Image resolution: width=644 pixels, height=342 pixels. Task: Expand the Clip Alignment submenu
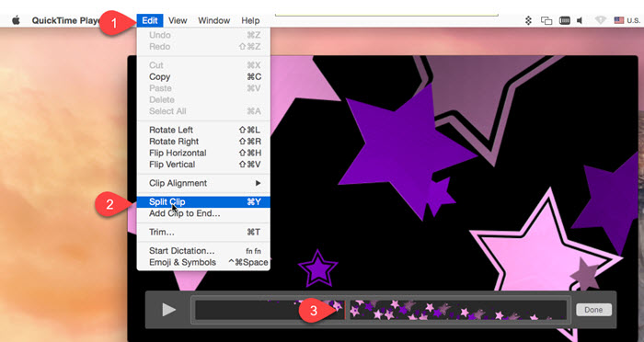click(x=203, y=183)
